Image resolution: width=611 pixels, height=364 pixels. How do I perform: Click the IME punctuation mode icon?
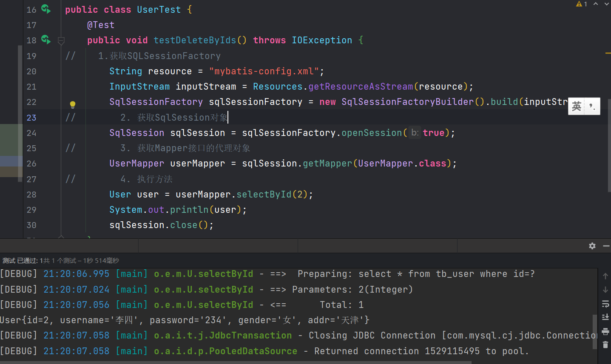pyautogui.click(x=592, y=106)
